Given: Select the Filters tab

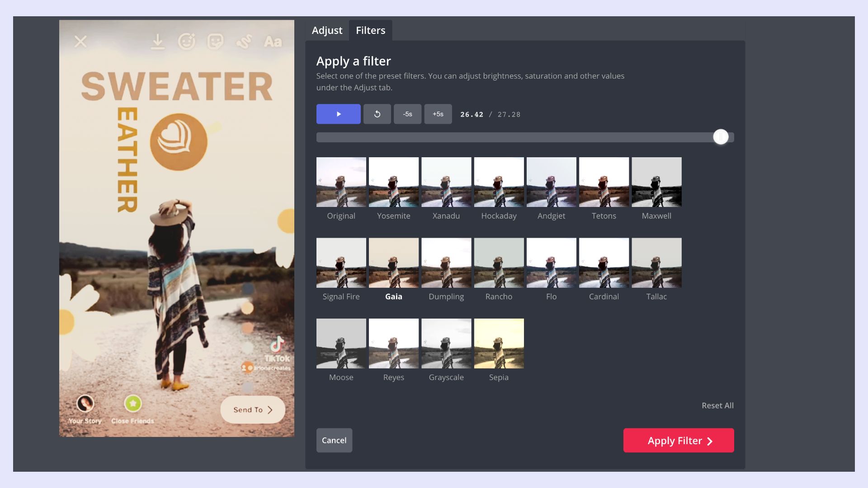Looking at the screenshot, I should [370, 30].
